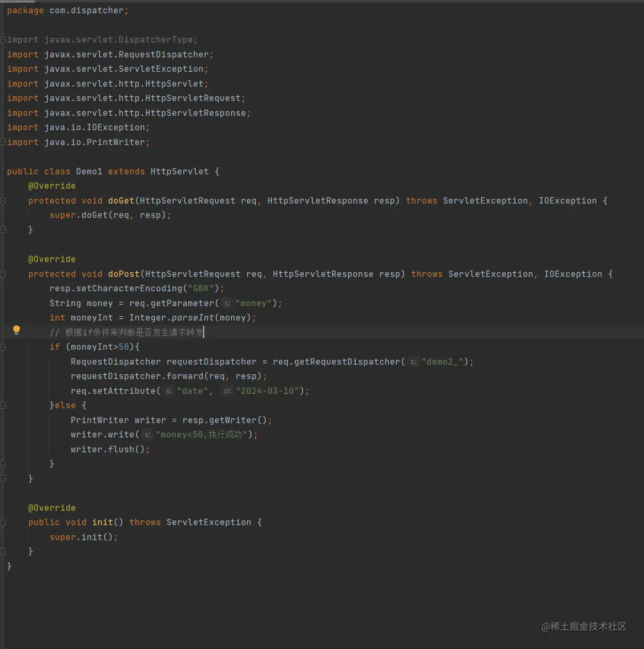Click the "money" string literal
This screenshot has height=649, width=644.
click(x=254, y=304)
